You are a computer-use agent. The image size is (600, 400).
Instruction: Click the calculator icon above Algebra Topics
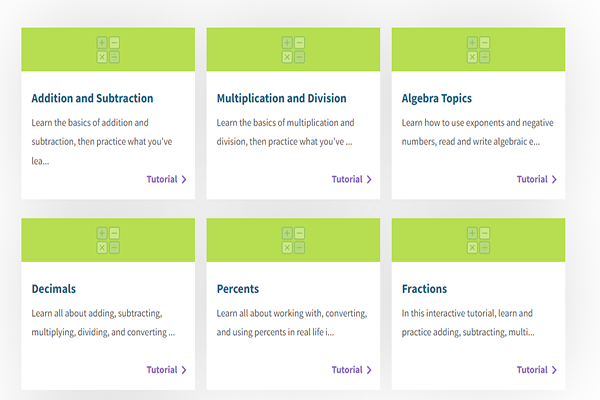(478, 50)
